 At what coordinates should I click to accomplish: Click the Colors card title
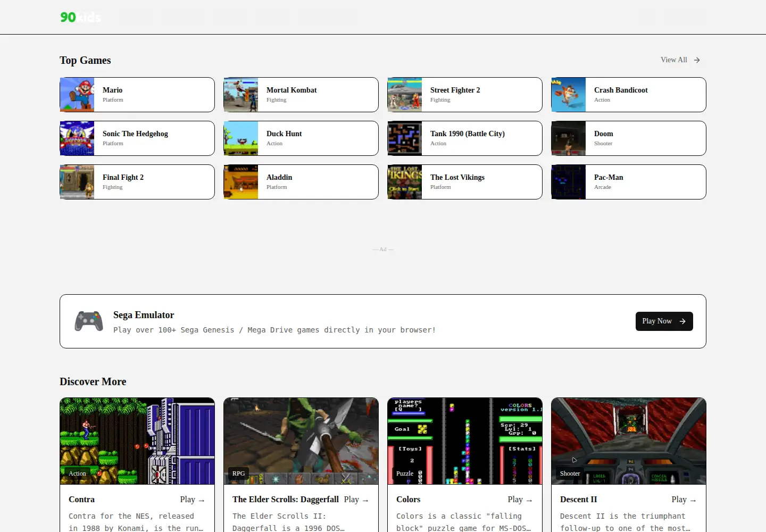coord(408,500)
